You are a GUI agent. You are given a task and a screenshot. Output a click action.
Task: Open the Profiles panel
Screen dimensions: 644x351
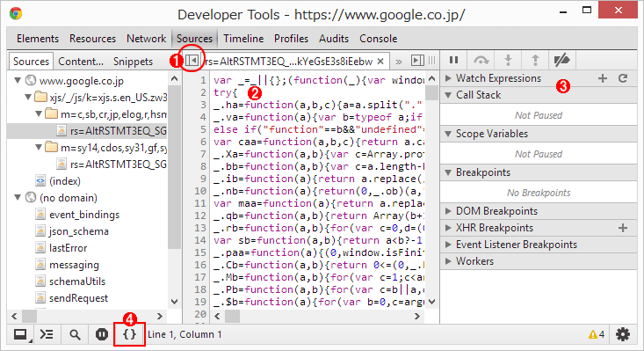[x=291, y=39]
